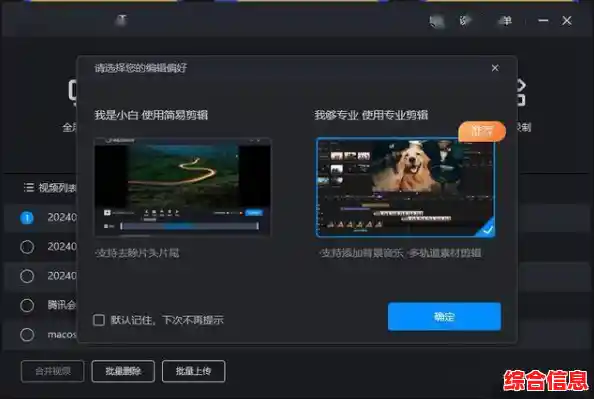Select the first video row's radio button
594x399 pixels.
(27, 217)
